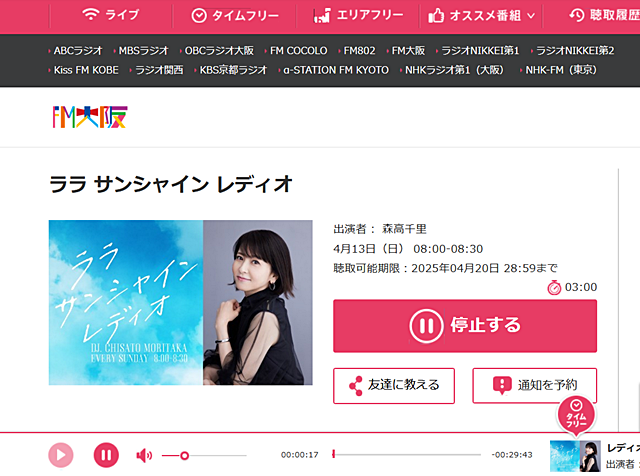Image resolution: width=640 pixels, height=476 pixels.
Task: Click the round タイムフリー badge icon
Action: point(576,416)
